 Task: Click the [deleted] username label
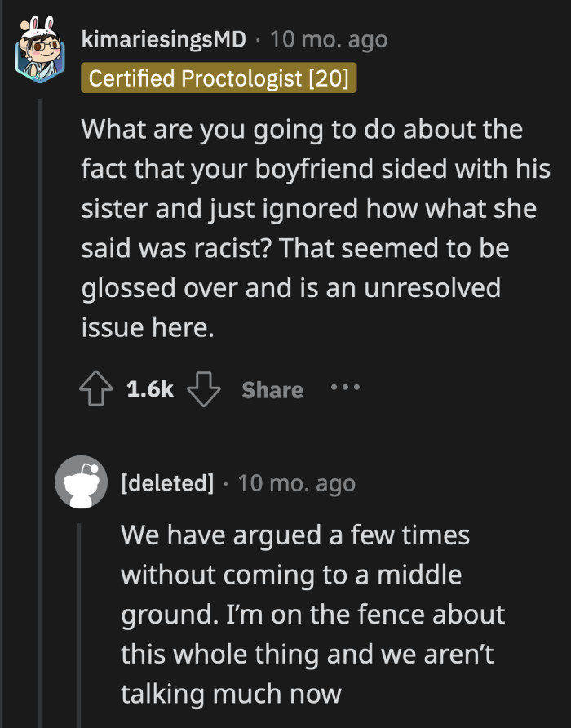pyautogui.click(x=167, y=482)
